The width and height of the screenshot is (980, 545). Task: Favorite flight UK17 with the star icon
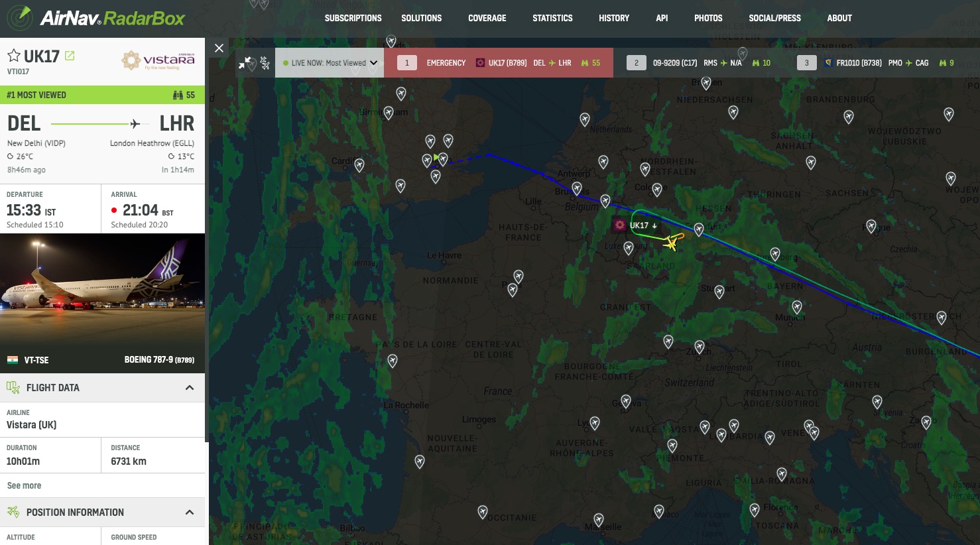(13, 56)
